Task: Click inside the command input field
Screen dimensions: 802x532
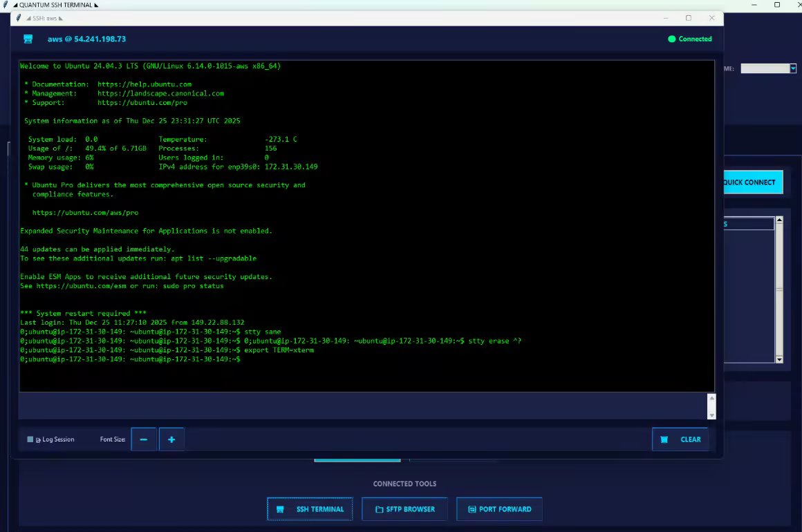Action: point(360,406)
